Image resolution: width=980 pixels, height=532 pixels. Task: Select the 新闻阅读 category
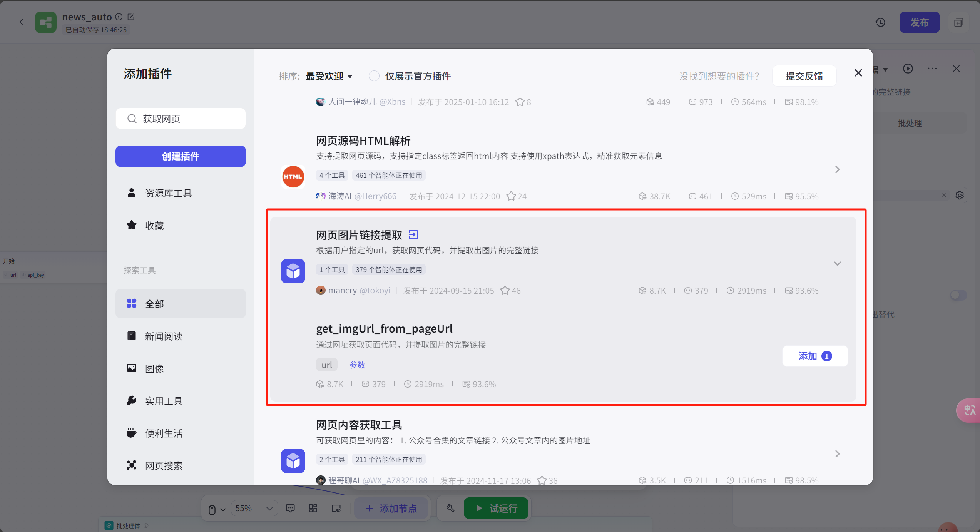(x=164, y=336)
